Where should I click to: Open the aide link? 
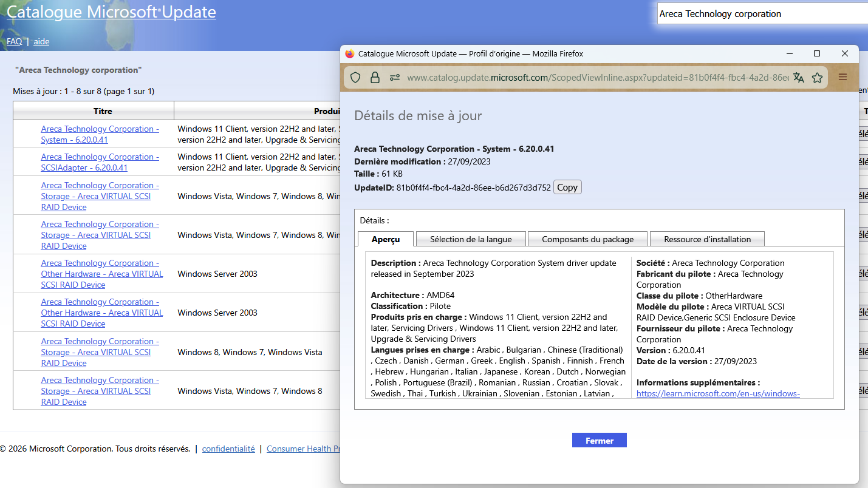click(41, 41)
